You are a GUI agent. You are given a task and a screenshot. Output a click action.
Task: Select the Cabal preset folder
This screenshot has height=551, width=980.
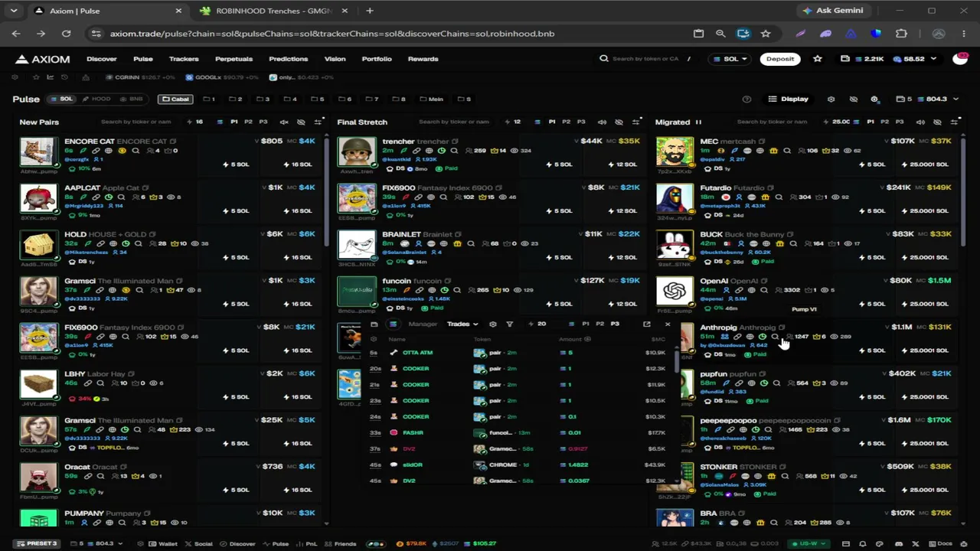[x=175, y=99]
